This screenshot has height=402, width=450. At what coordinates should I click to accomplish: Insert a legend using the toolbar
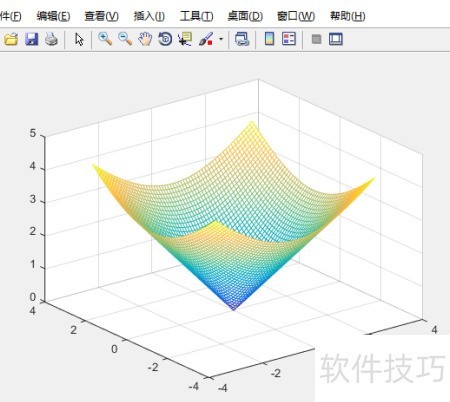click(289, 39)
